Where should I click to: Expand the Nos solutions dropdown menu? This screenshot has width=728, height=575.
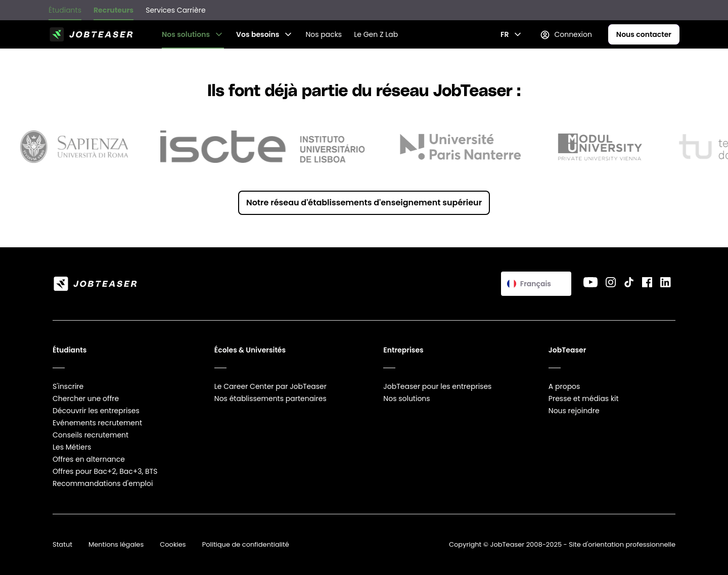tap(192, 34)
